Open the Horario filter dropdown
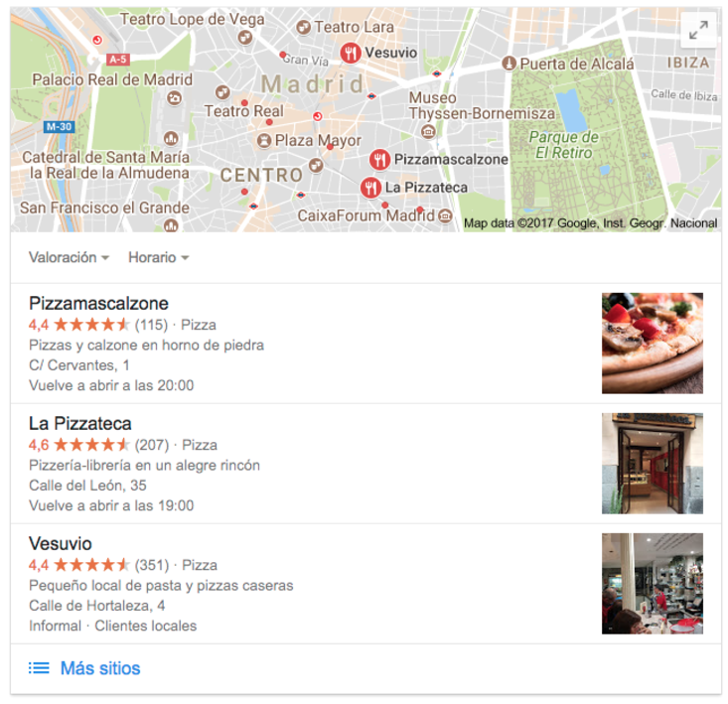The image size is (728, 704). click(x=158, y=257)
